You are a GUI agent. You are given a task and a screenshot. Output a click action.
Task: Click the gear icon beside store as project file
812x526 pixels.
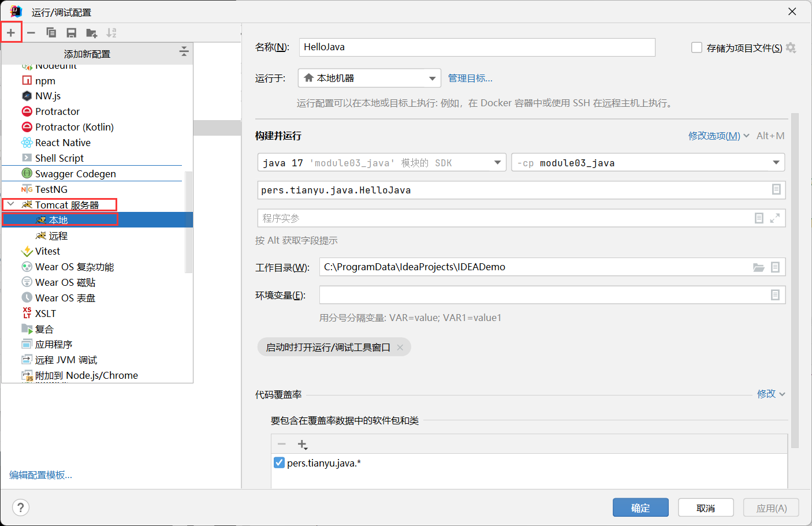791,48
